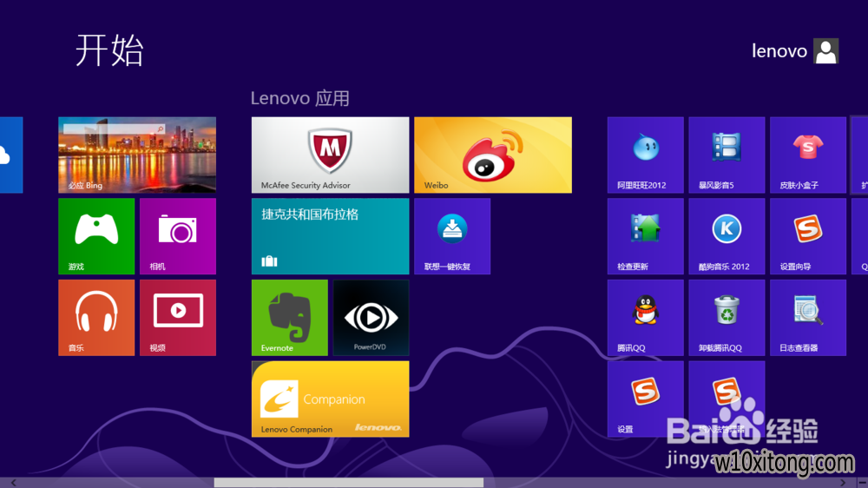Click the 'Lenovo 应用' group title
Viewport: 868px width, 488px height.
click(300, 99)
